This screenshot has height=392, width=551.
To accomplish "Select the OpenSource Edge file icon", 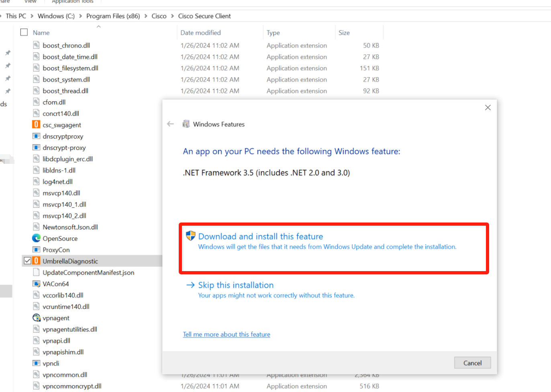I will click(x=36, y=238).
